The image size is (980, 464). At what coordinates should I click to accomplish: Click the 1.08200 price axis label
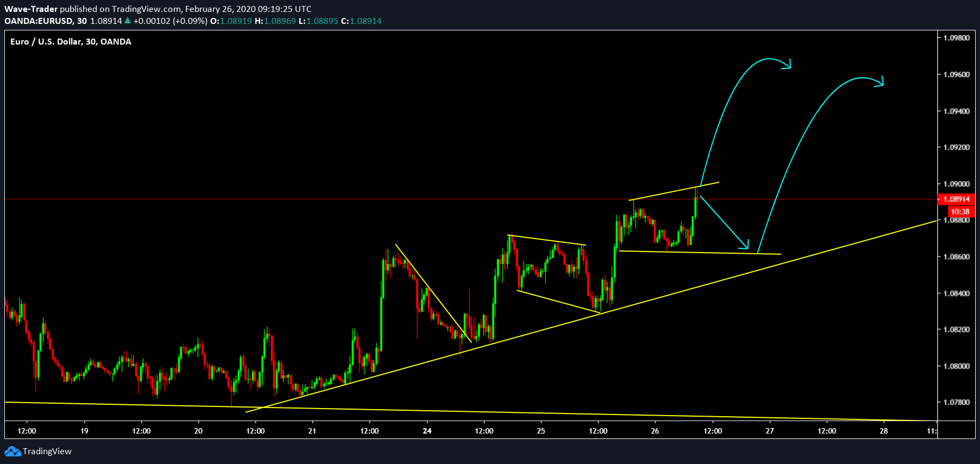(957, 330)
